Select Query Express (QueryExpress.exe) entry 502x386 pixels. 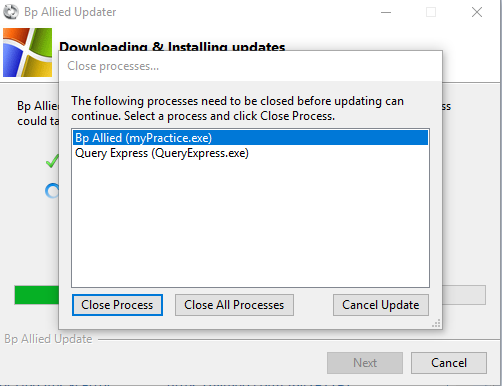[162, 153]
